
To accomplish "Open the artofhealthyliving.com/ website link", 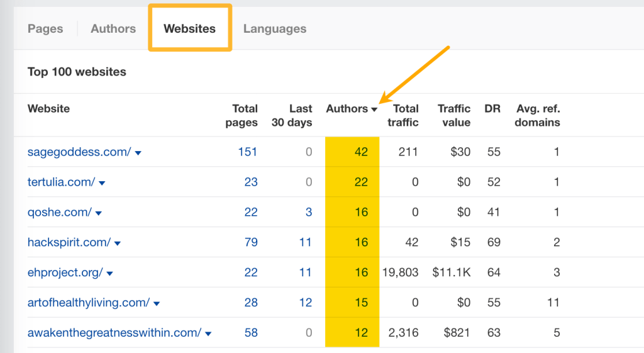I will (x=89, y=303).
